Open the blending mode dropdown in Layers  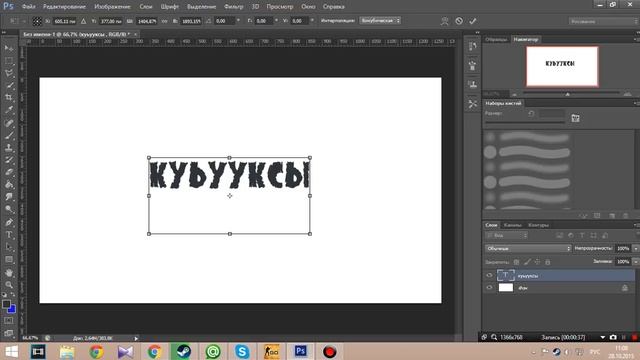click(x=528, y=248)
